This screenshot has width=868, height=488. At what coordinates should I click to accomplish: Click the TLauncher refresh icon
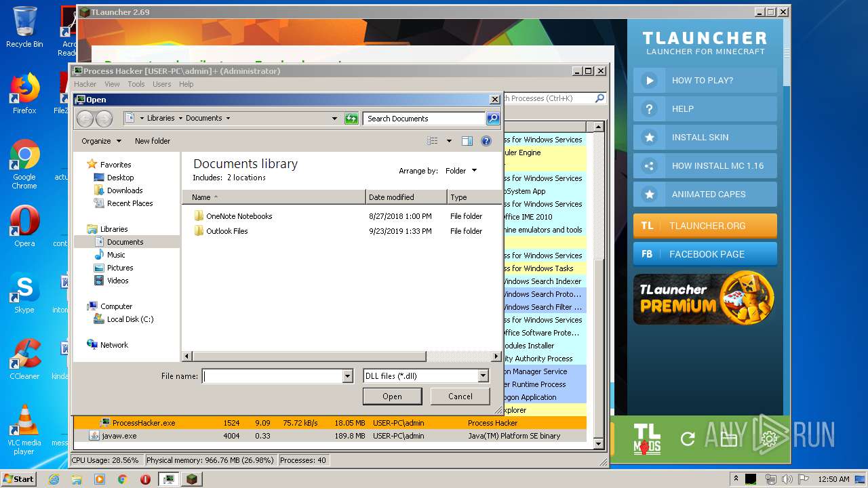pyautogui.click(x=688, y=439)
